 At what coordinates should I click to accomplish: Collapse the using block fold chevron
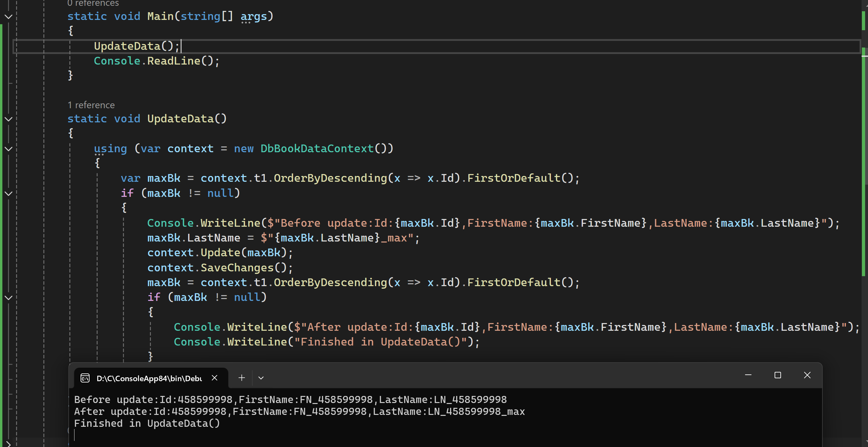pos(8,149)
